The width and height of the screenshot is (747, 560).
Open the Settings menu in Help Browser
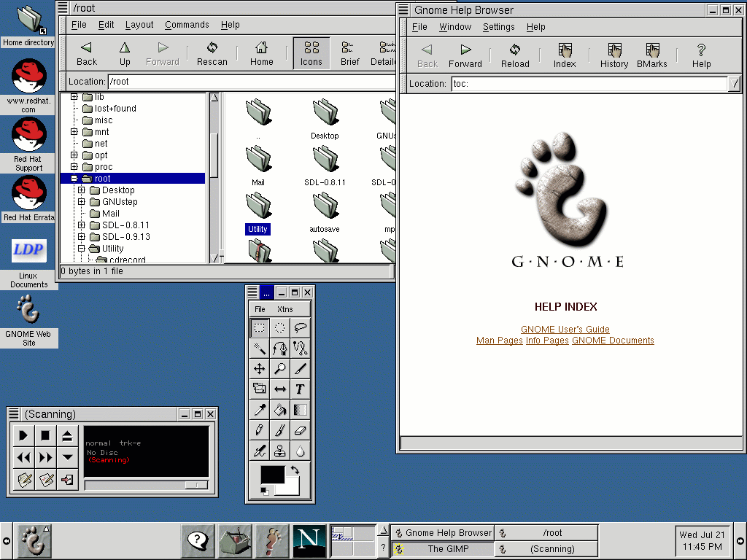pos(498,27)
